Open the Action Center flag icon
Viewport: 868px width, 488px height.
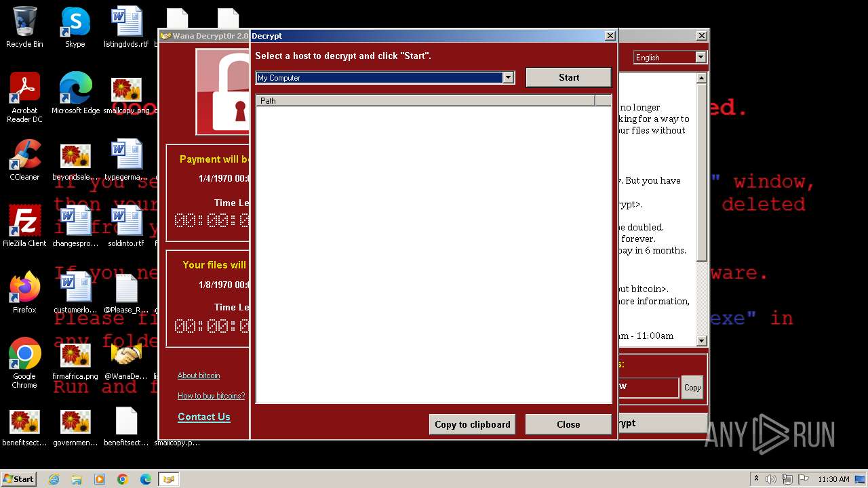[x=804, y=479]
